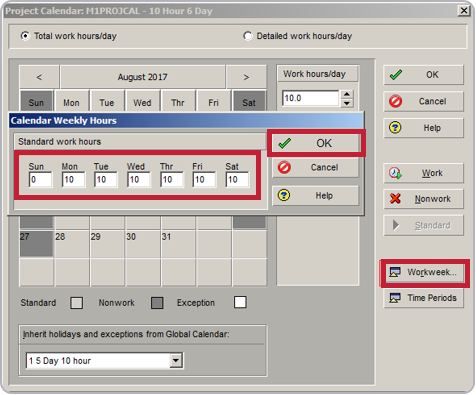Click the red X icon on Nonwork button

[395, 199]
